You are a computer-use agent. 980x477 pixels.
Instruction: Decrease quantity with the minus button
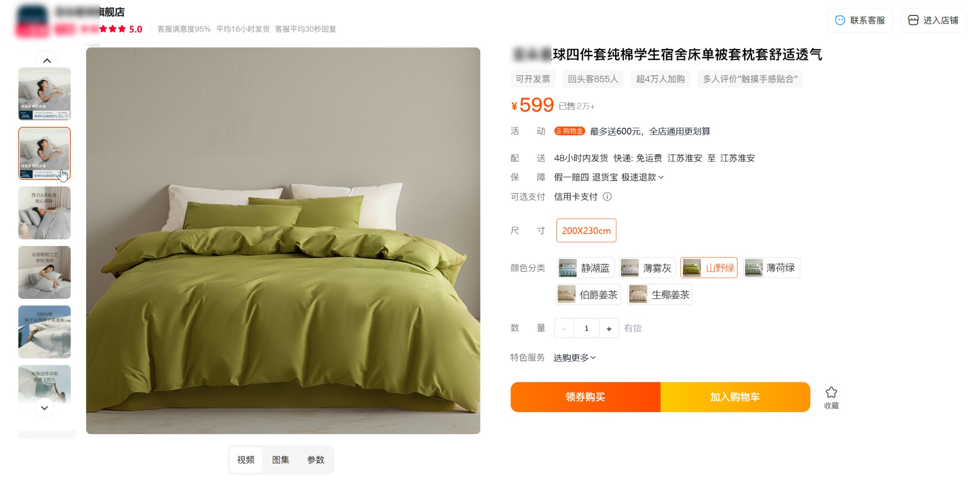[x=564, y=328]
